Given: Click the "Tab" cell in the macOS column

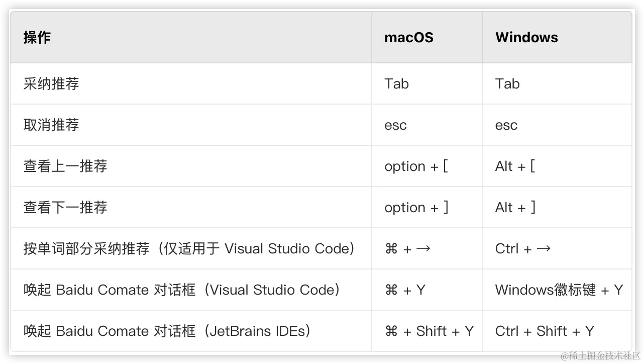Looking at the screenshot, I should [x=396, y=83].
